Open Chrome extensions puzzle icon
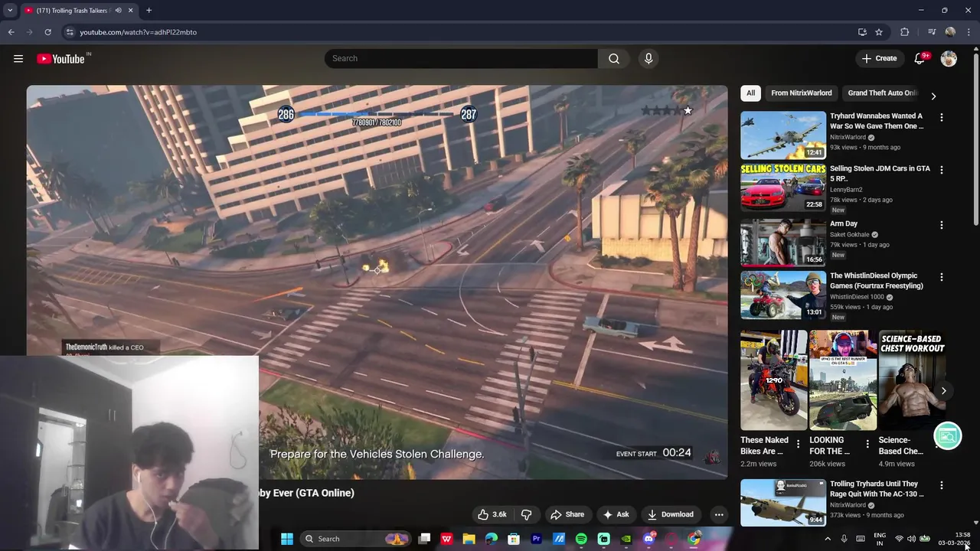Screen dimensions: 980x551 point(904,32)
